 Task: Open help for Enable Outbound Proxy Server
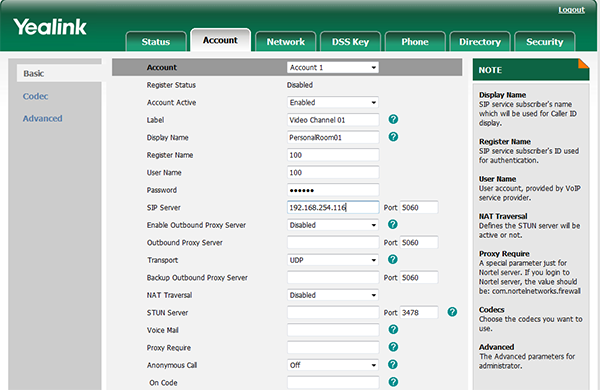[x=393, y=224]
